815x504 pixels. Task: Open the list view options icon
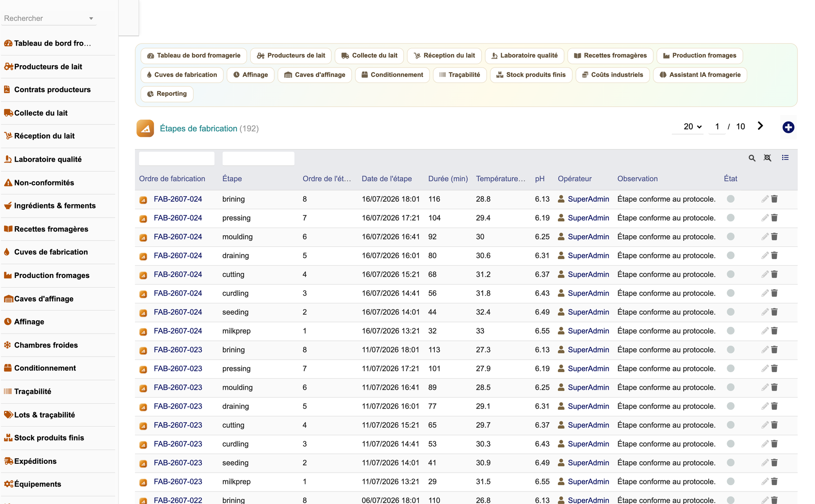pos(785,158)
